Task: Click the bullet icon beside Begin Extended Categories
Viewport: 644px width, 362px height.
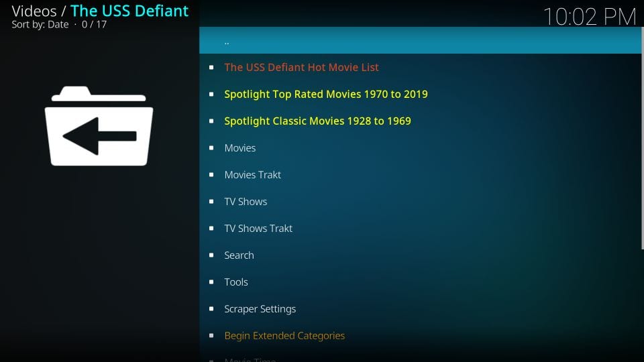Action: pyautogui.click(x=211, y=336)
